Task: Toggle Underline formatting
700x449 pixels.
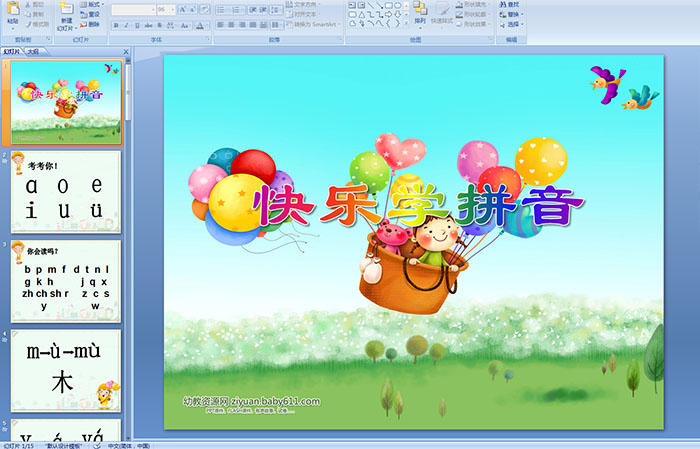Action: coord(137,25)
